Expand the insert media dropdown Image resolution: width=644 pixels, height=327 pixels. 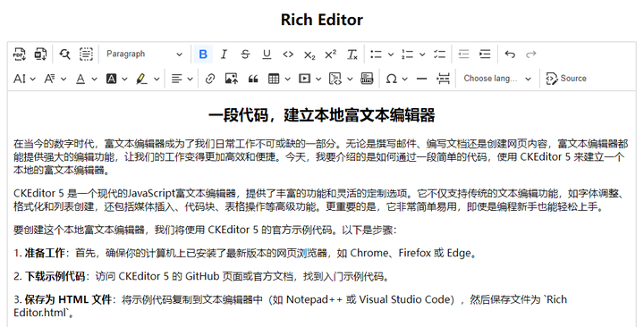point(318,79)
